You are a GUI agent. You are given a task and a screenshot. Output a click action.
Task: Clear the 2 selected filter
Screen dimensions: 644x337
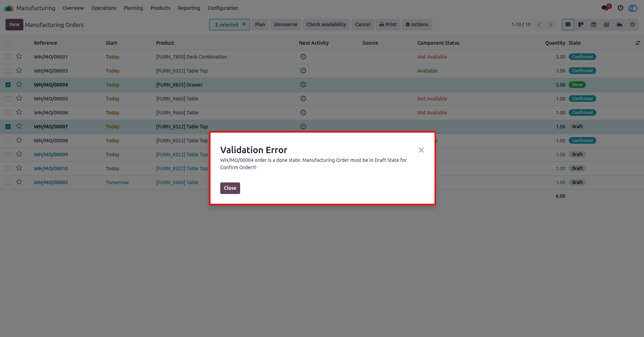pyautogui.click(x=244, y=24)
